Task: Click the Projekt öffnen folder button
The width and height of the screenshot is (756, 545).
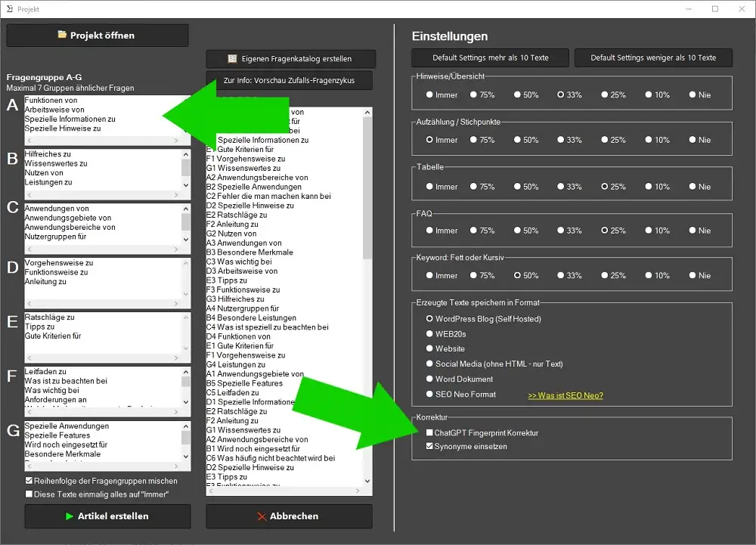Action: [x=97, y=36]
